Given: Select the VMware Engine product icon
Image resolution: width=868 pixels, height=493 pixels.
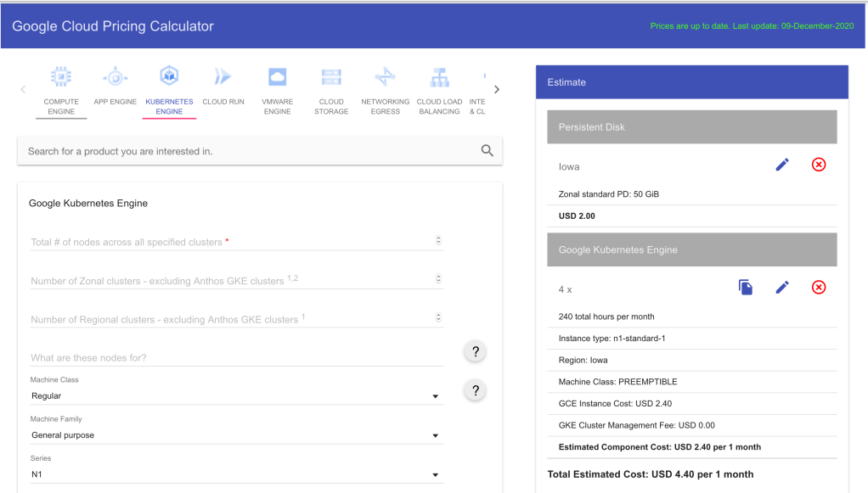Looking at the screenshot, I should click(277, 78).
